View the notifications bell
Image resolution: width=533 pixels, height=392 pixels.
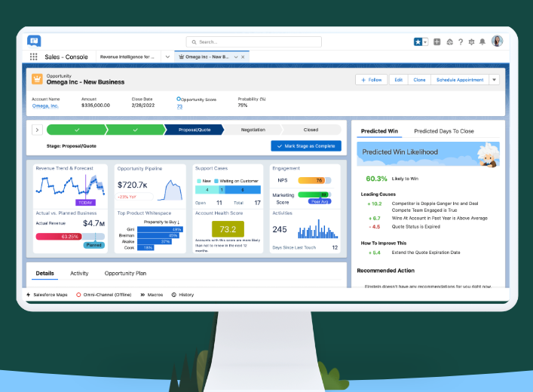point(483,42)
